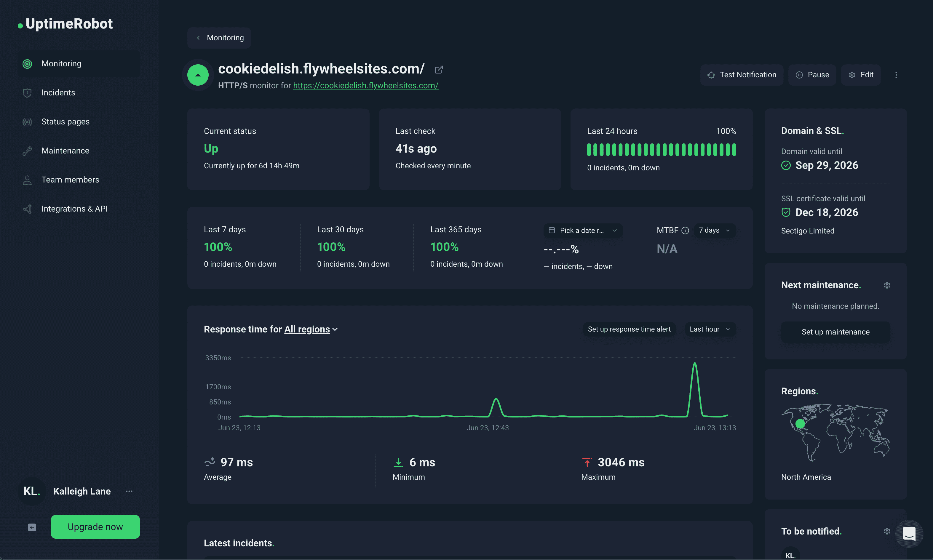
Task: Click the Last 365 days 100% value
Action: pos(444,247)
